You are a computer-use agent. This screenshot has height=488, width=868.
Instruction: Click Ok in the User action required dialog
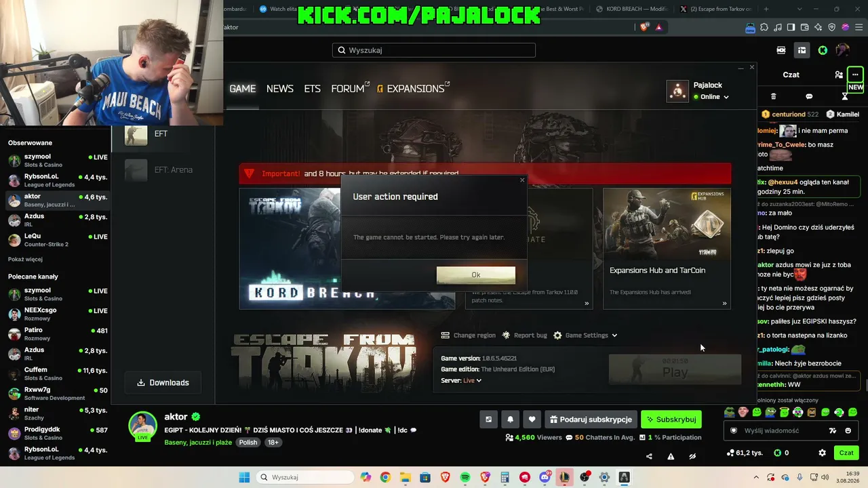pyautogui.click(x=476, y=274)
